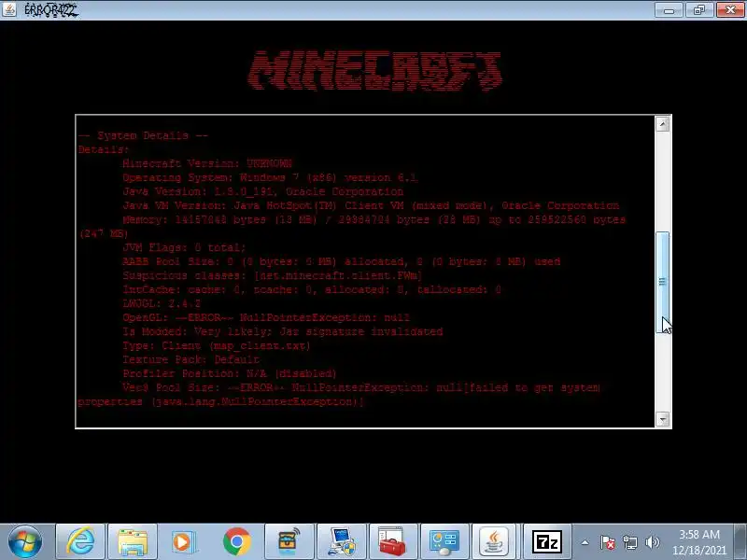
Task: Click the 'JVM Flags: 0 total' line
Action: pyautogui.click(x=184, y=247)
